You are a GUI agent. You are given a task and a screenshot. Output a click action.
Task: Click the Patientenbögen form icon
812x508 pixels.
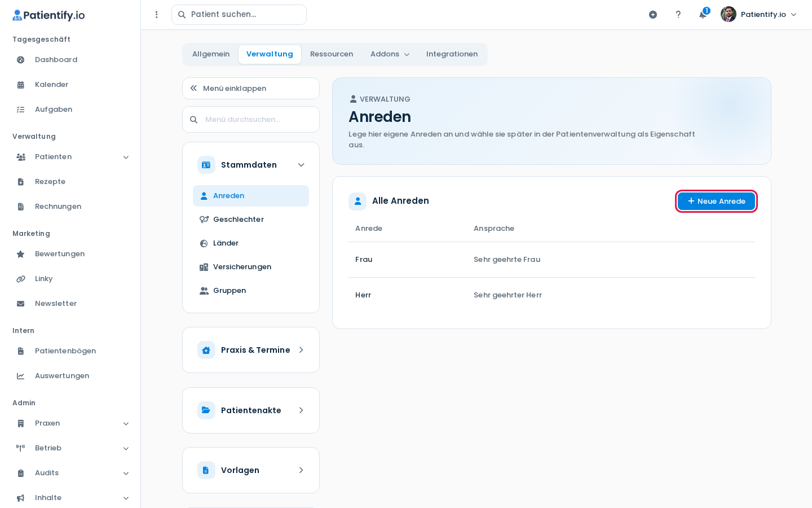click(21, 351)
